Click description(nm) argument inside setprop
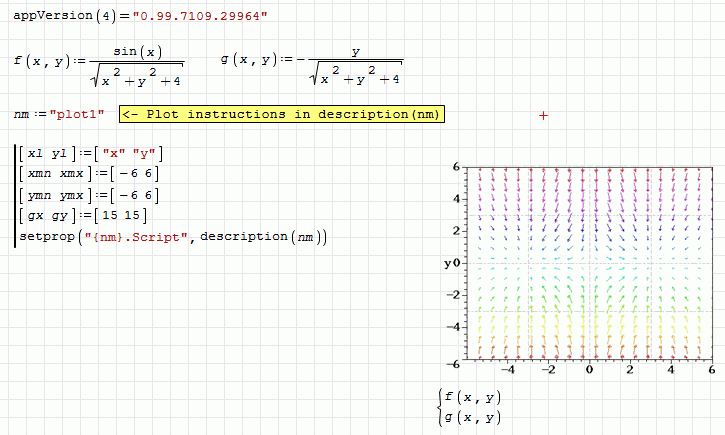725x435 pixels. 263,237
